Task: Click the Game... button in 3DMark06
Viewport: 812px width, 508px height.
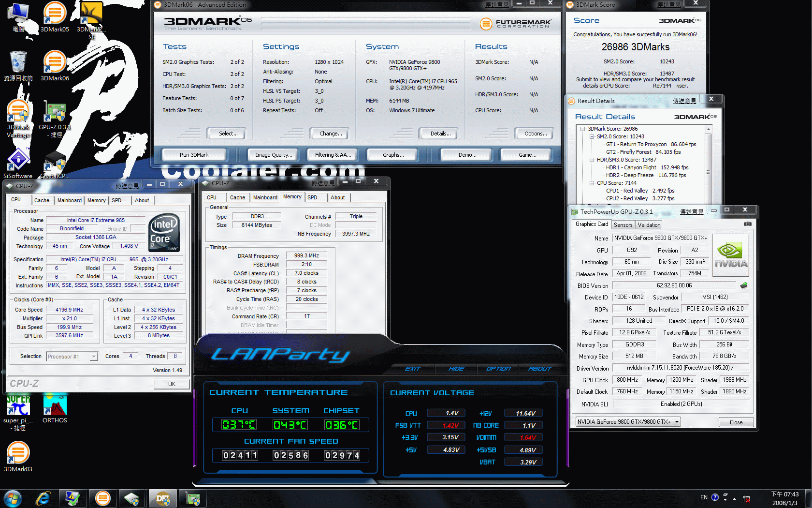Action: (x=527, y=155)
